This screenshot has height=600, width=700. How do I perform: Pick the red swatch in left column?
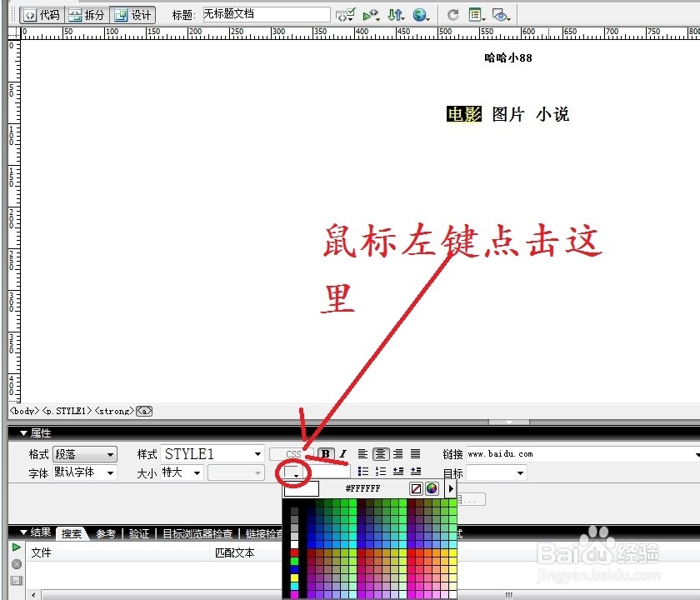click(x=295, y=552)
